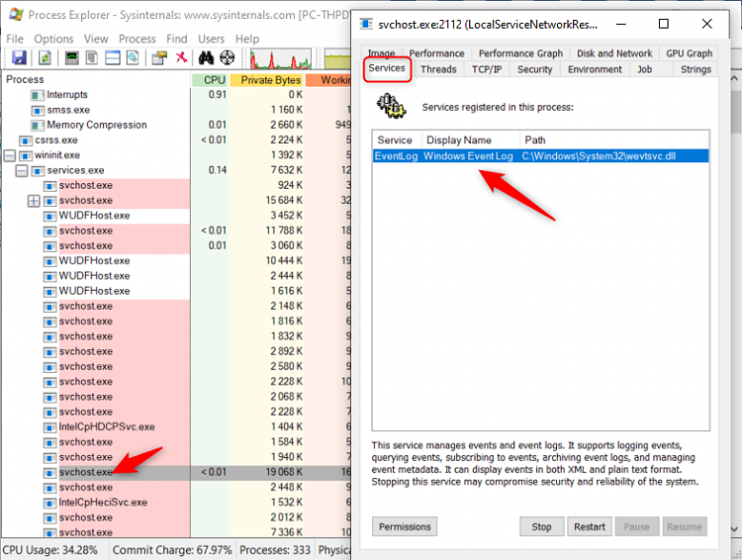Sort services by Path column header
The width and height of the screenshot is (742, 560).
614,140
